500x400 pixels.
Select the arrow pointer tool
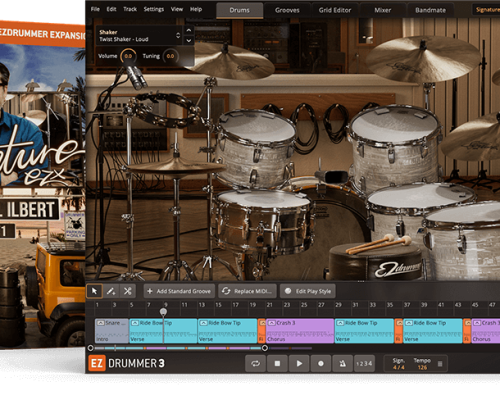tap(94, 291)
